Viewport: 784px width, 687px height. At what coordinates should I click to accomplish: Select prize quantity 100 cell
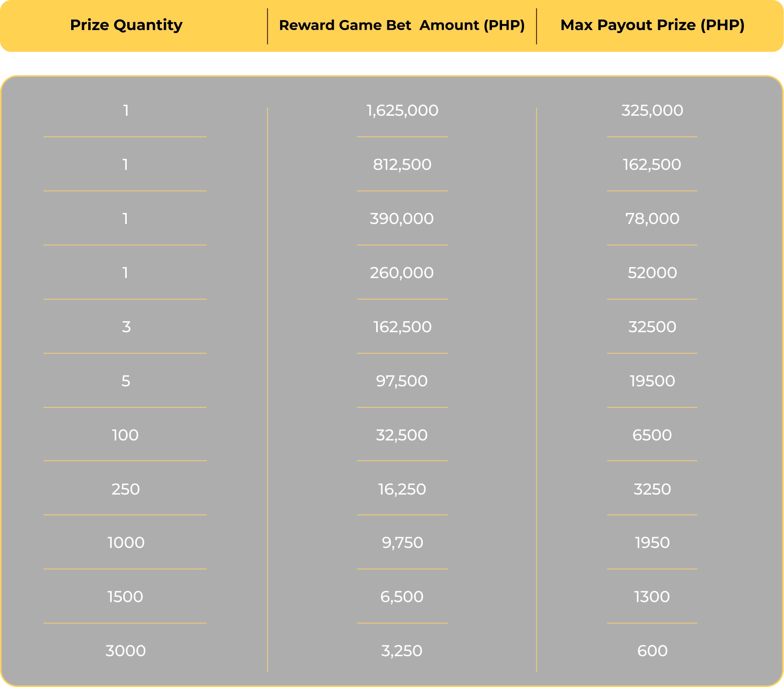pyautogui.click(x=125, y=435)
